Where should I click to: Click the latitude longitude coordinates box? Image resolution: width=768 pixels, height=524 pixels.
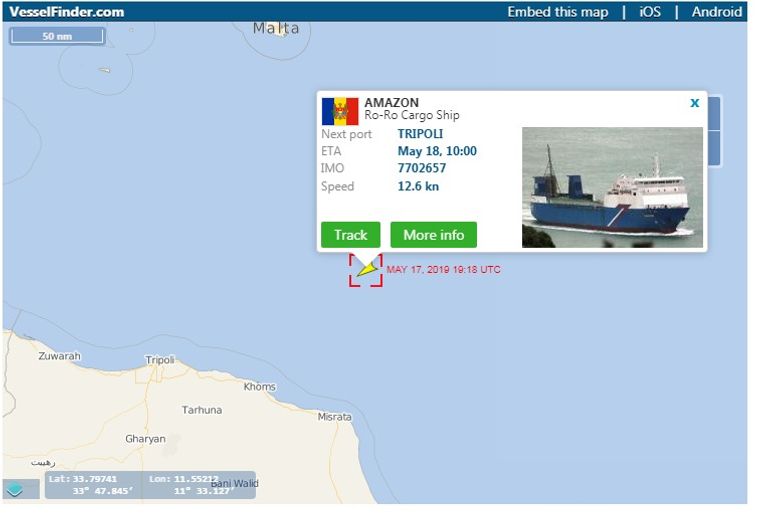(150, 485)
